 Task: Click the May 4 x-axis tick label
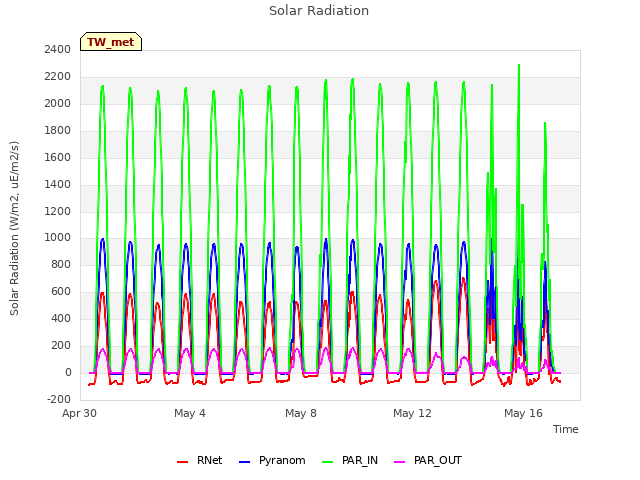coord(190,413)
